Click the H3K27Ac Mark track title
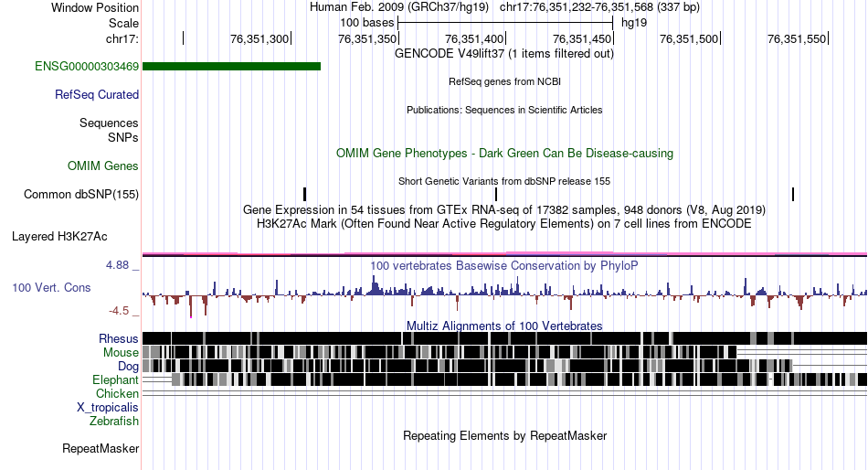The width and height of the screenshot is (868, 470). tap(504, 224)
